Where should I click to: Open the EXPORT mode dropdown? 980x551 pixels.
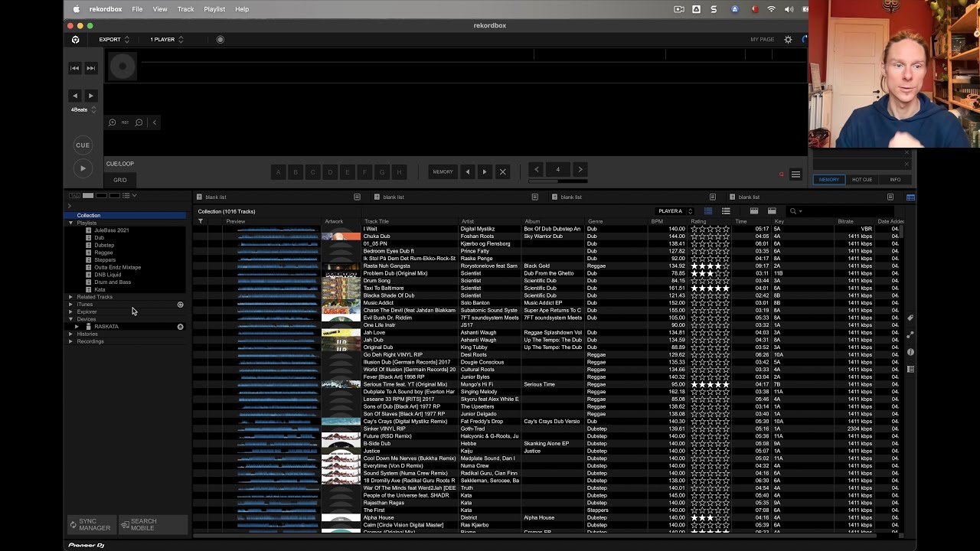(114, 40)
